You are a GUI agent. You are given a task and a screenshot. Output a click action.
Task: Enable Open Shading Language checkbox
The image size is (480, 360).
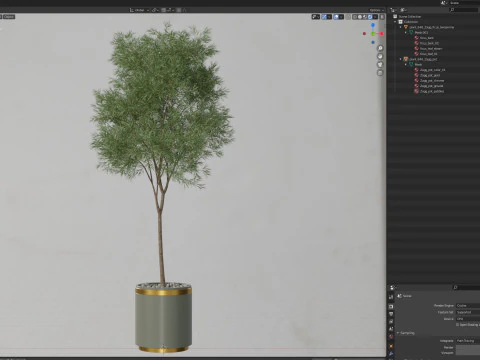[x=457, y=325]
